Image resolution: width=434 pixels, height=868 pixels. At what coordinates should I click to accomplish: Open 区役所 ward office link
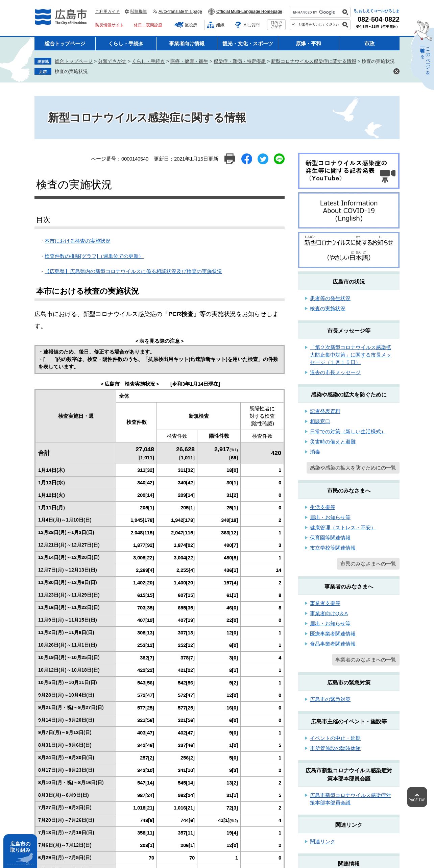(186, 25)
